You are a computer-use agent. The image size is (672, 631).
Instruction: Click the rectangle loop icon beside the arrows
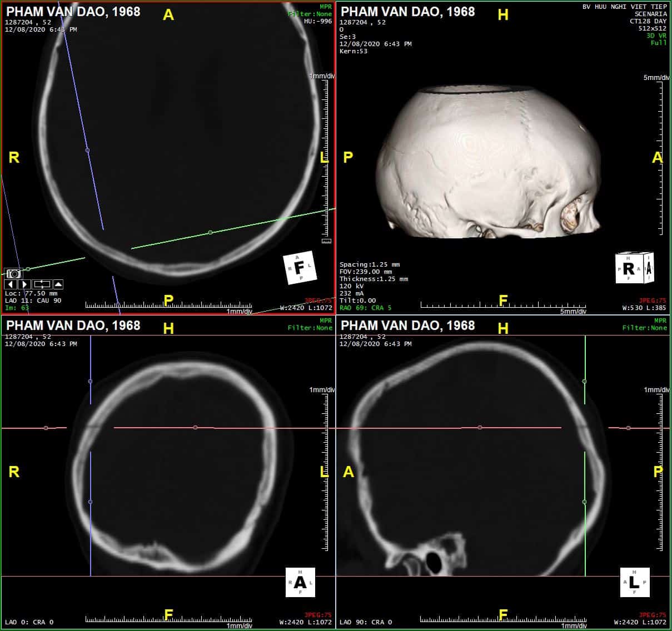tap(42, 284)
